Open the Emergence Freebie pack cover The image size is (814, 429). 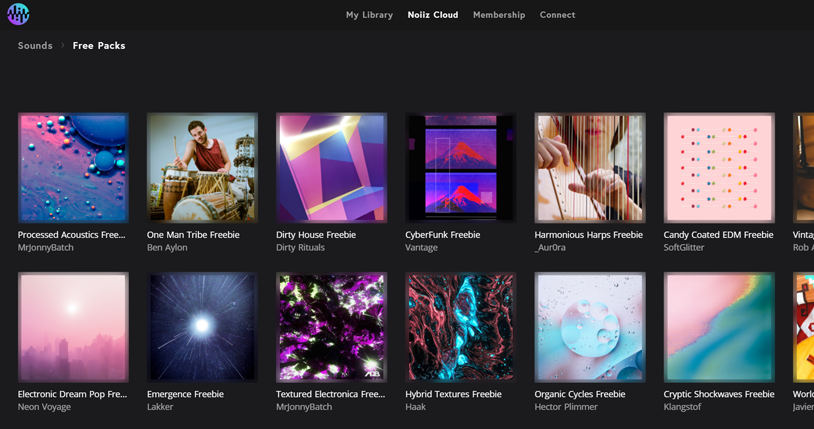202,327
